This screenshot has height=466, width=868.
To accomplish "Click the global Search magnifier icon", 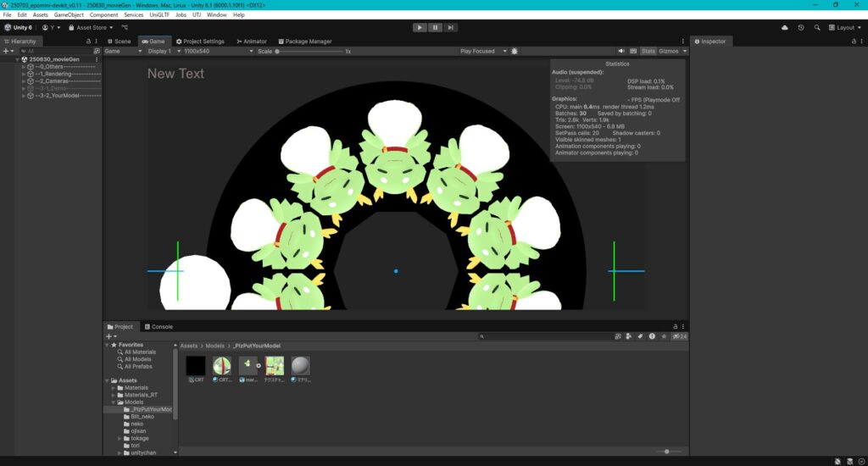I will coord(816,28).
